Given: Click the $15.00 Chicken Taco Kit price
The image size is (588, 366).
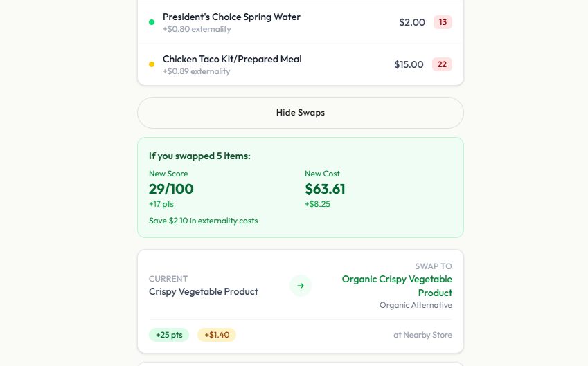Looking at the screenshot, I should point(409,64).
